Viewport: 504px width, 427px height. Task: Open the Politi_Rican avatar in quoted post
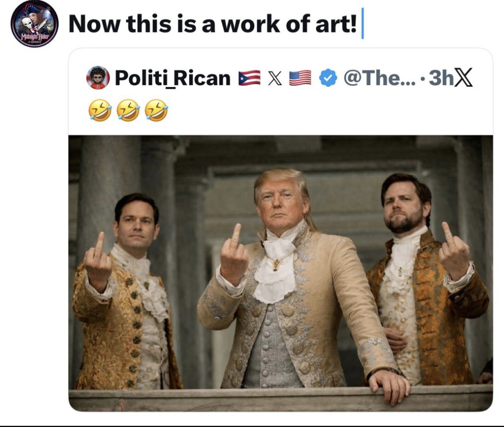[98, 78]
